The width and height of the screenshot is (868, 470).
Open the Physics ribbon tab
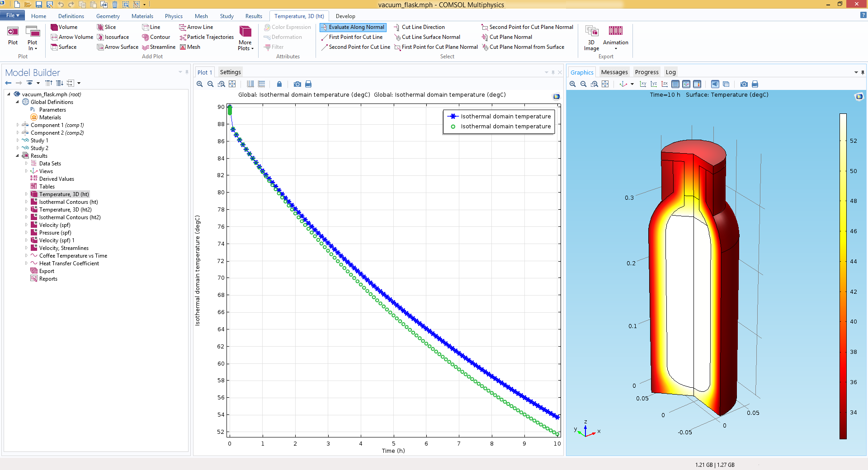point(174,16)
